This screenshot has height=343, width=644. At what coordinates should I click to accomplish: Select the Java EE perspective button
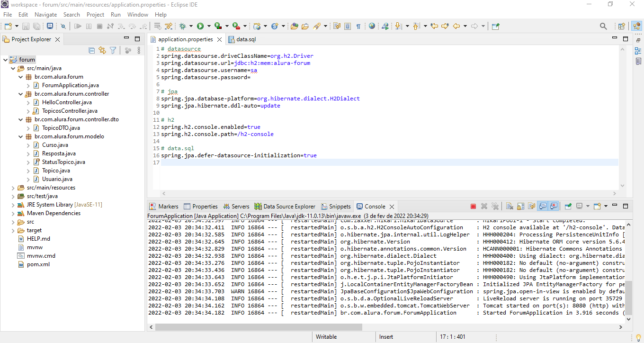click(x=636, y=26)
